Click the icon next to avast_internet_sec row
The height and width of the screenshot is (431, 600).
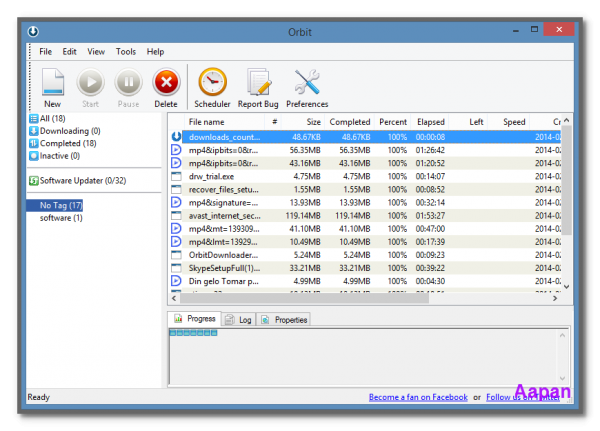(176, 216)
